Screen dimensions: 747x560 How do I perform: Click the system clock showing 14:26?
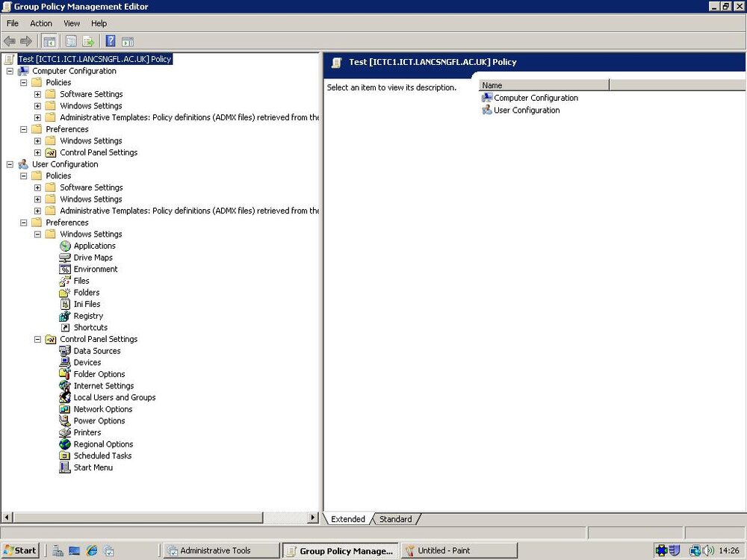tap(729, 551)
